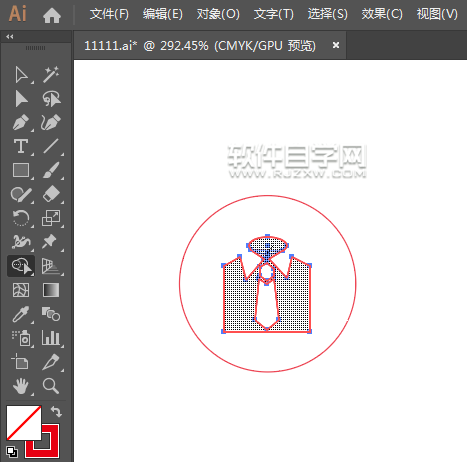Select the Zoom tool
This screenshot has height=462, width=467.
(x=51, y=386)
